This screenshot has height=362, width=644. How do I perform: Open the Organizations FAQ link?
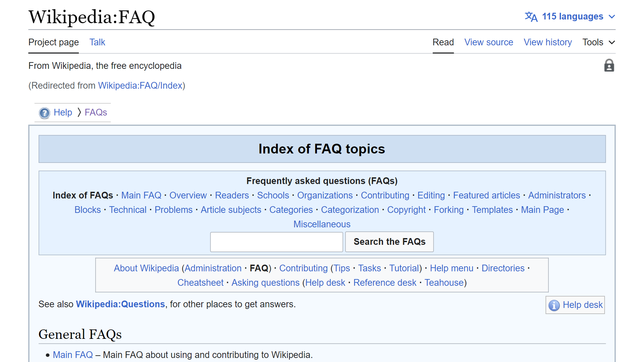pos(325,195)
